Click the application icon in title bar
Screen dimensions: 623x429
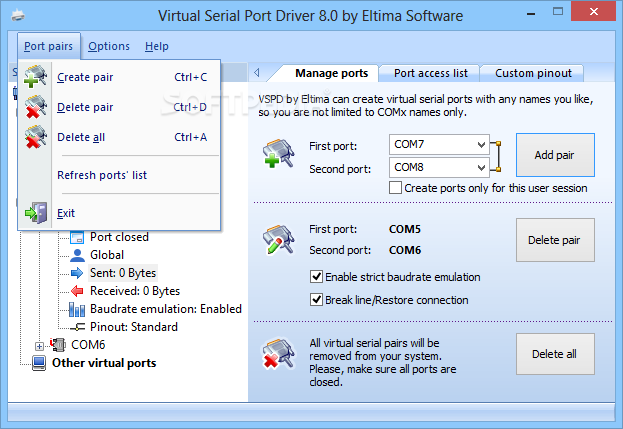click(x=18, y=16)
